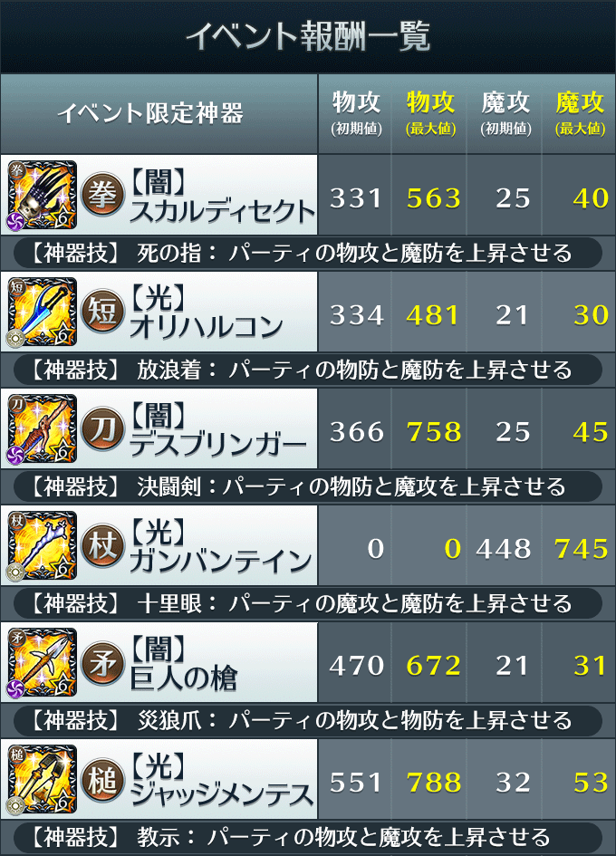This screenshot has height=856, width=616.
Task: Click the 【闇】デスブリンガー weapon name
Action: coord(218,430)
